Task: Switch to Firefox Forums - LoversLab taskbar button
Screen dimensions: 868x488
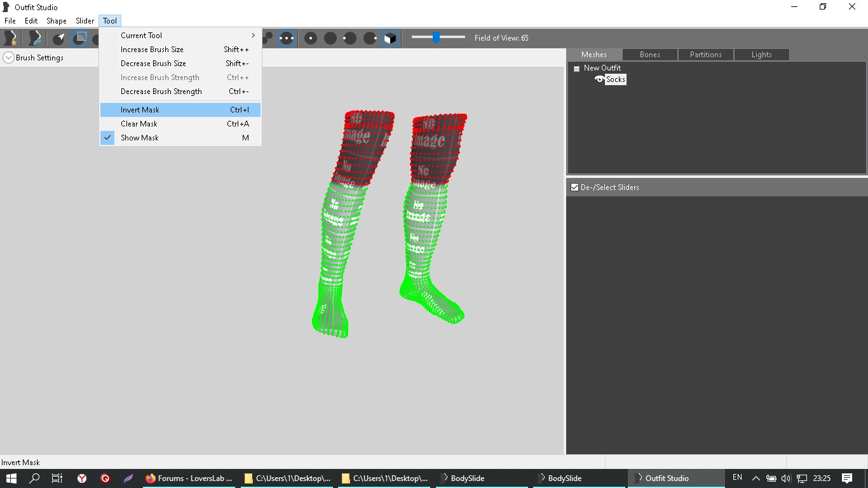Action: click(x=189, y=478)
